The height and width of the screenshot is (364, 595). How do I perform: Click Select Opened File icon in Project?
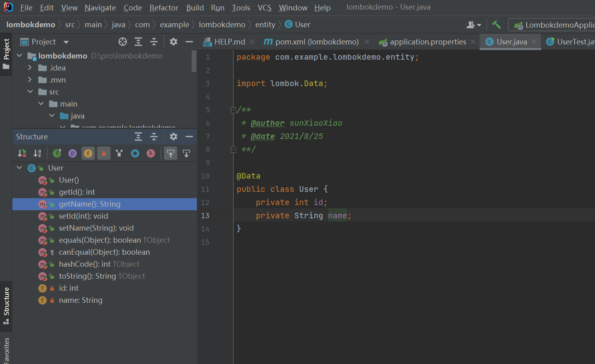click(123, 42)
